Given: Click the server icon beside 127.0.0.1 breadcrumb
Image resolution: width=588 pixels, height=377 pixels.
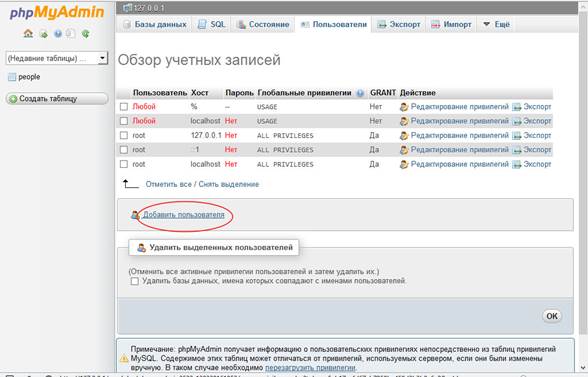Looking at the screenshot, I should pyautogui.click(x=128, y=8).
